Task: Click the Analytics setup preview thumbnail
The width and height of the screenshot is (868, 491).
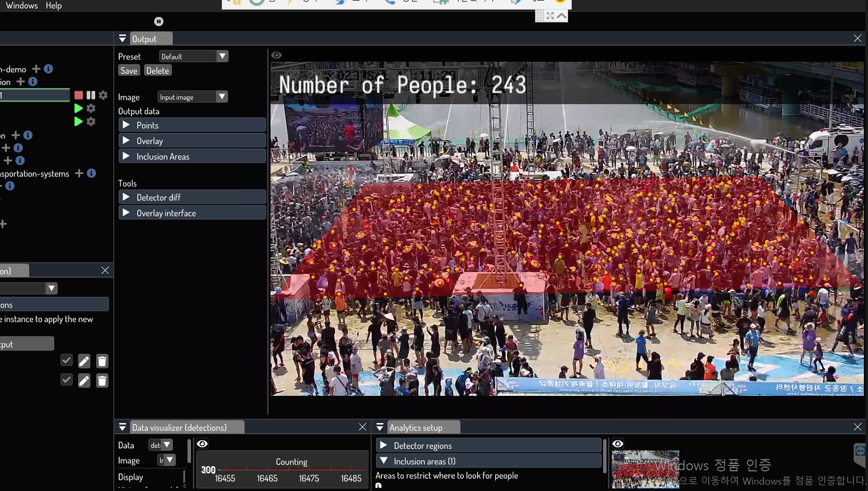Action: [645, 469]
